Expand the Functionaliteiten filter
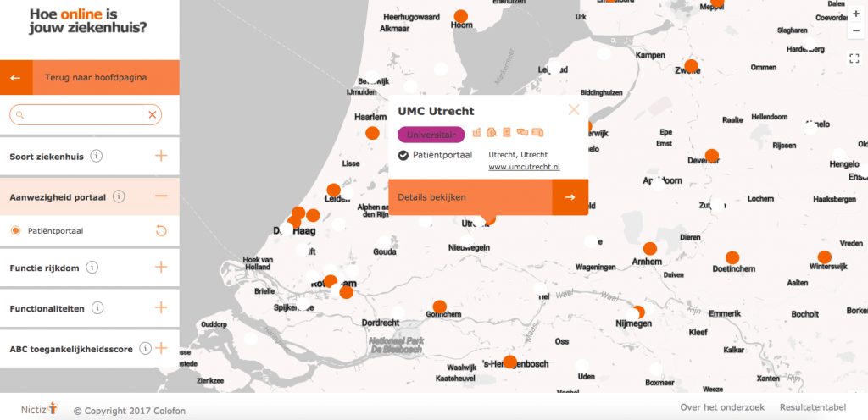The height and width of the screenshot is (420, 868). 161,308
